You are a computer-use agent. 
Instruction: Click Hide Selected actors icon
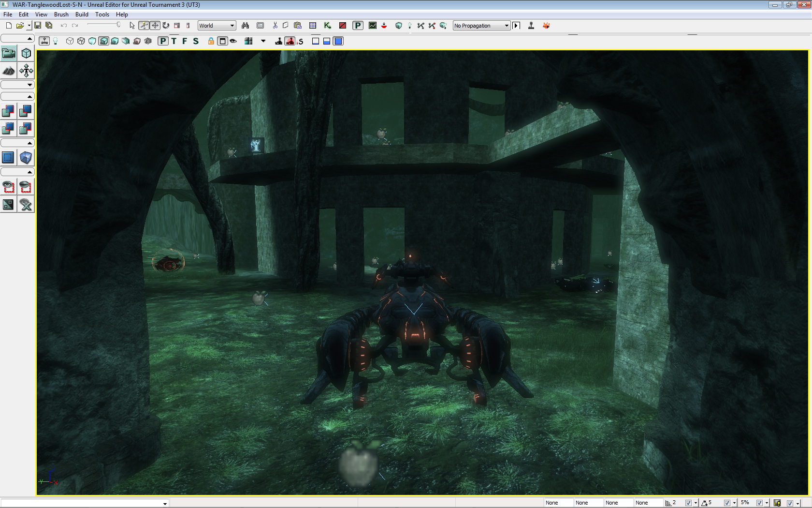(x=26, y=187)
